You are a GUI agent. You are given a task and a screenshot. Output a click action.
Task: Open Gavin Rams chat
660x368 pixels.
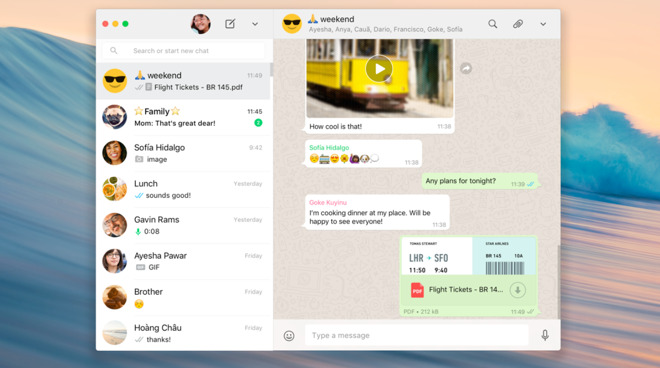click(x=184, y=225)
